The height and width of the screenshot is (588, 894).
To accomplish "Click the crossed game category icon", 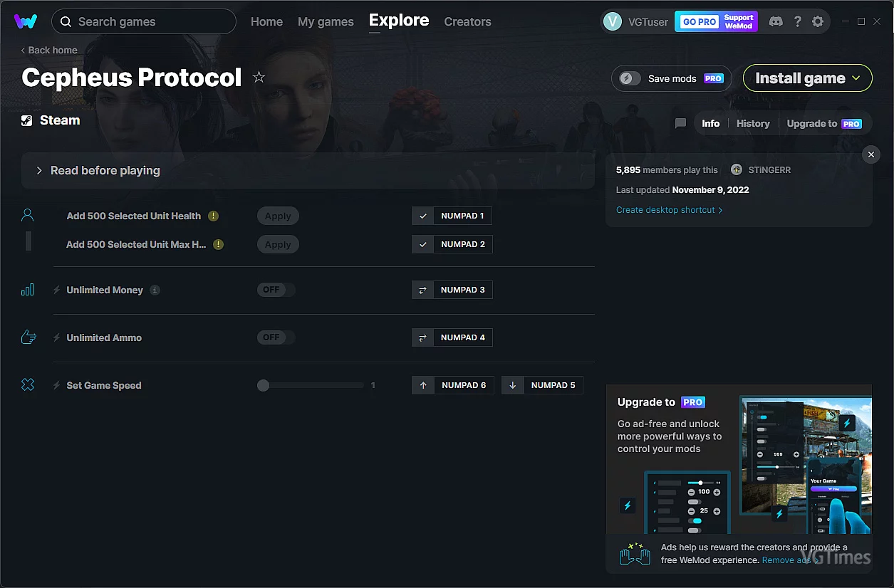I will coord(28,385).
